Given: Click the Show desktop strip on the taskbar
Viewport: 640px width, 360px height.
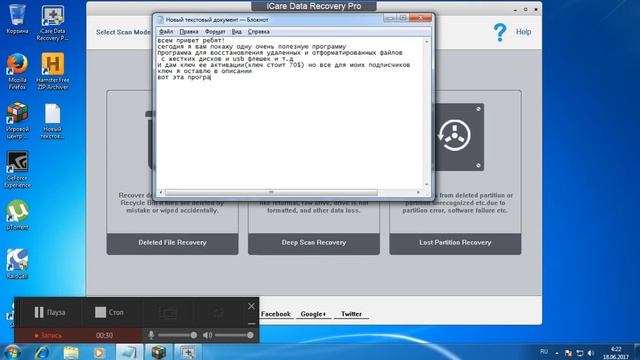Looking at the screenshot, I should 637,352.
